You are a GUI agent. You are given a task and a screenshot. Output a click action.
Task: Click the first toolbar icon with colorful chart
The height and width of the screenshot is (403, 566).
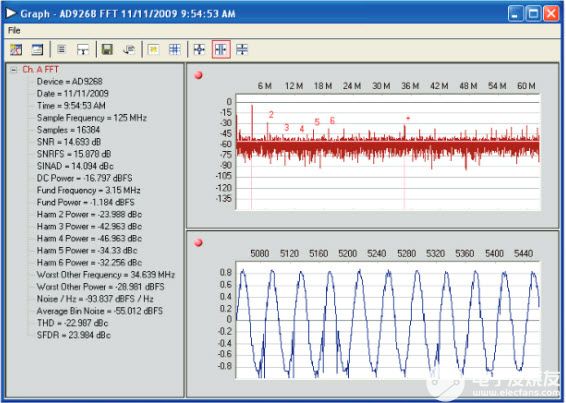point(16,49)
